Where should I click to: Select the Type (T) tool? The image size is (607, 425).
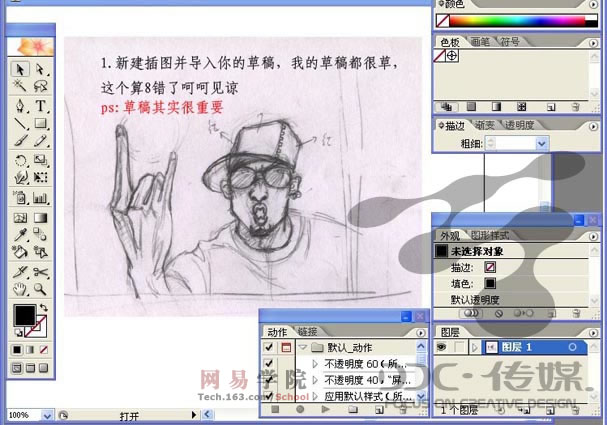(40, 106)
